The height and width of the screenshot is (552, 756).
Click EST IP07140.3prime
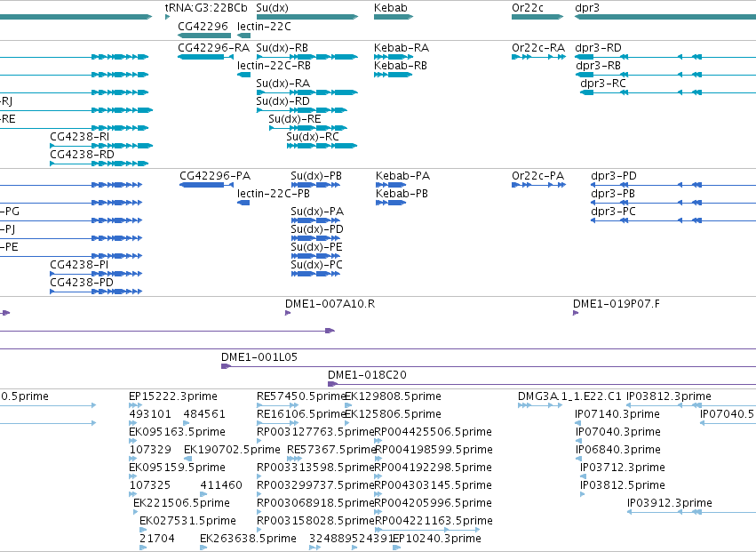(617, 414)
